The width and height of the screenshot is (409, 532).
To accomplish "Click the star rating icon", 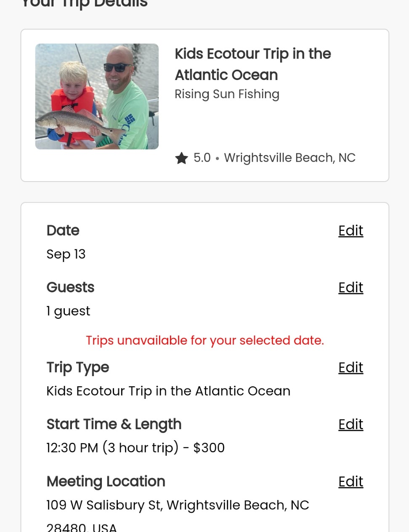I will 181,158.
